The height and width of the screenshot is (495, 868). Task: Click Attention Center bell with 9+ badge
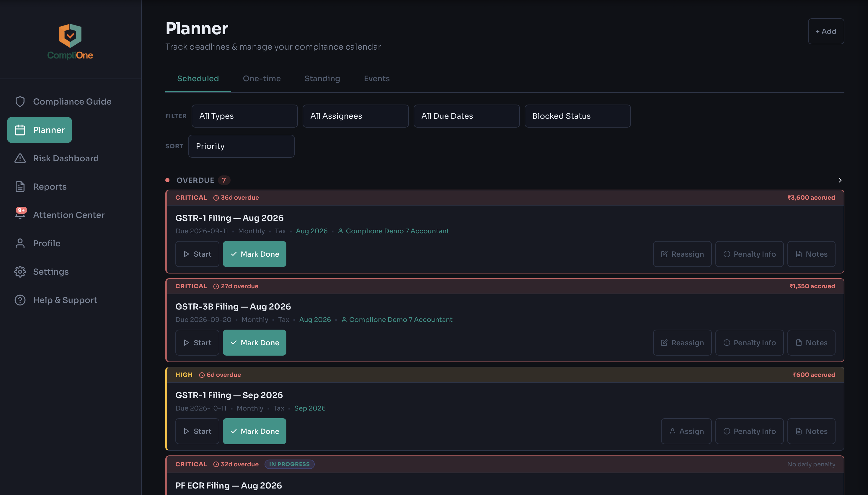coord(20,214)
